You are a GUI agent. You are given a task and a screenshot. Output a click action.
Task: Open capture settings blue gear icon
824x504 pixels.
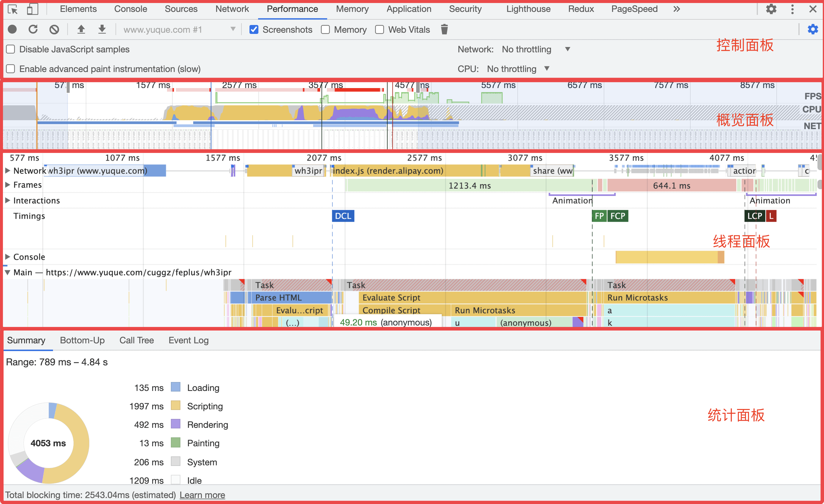click(x=813, y=29)
